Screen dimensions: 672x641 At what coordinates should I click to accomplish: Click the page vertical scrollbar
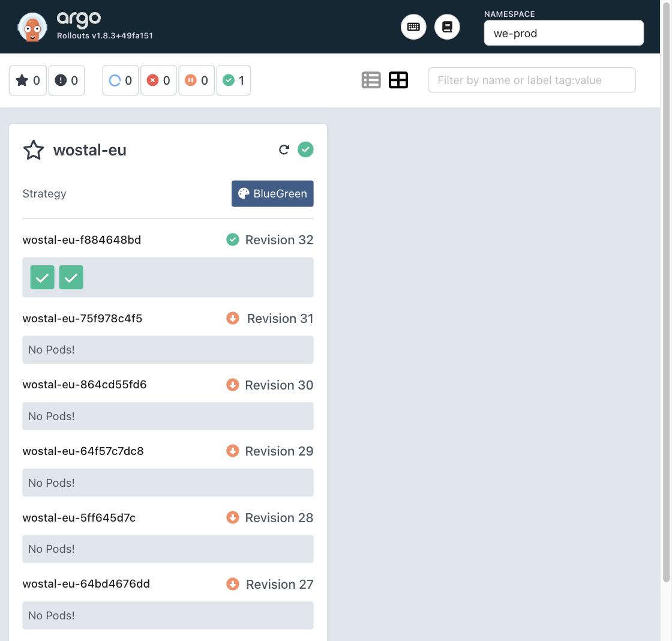pyautogui.click(x=666, y=292)
